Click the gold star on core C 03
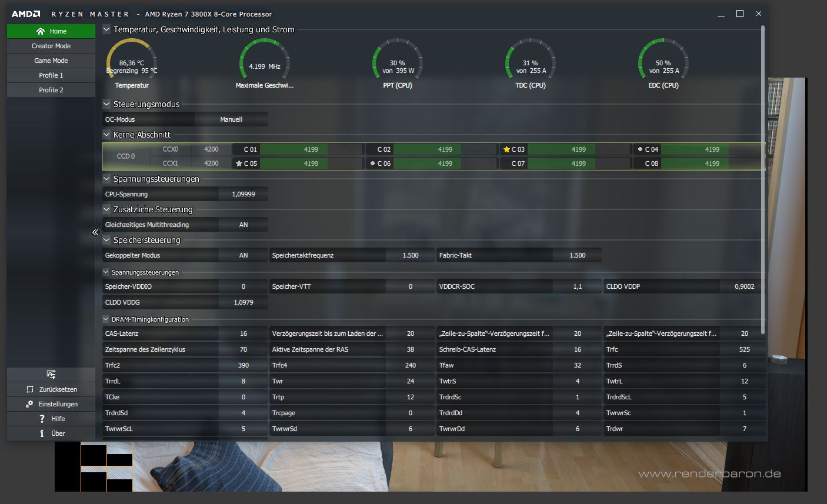 click(x=506, y=149)
